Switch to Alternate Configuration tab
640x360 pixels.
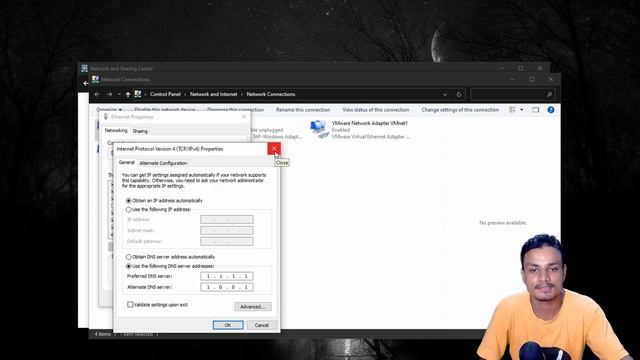[163, 163]
